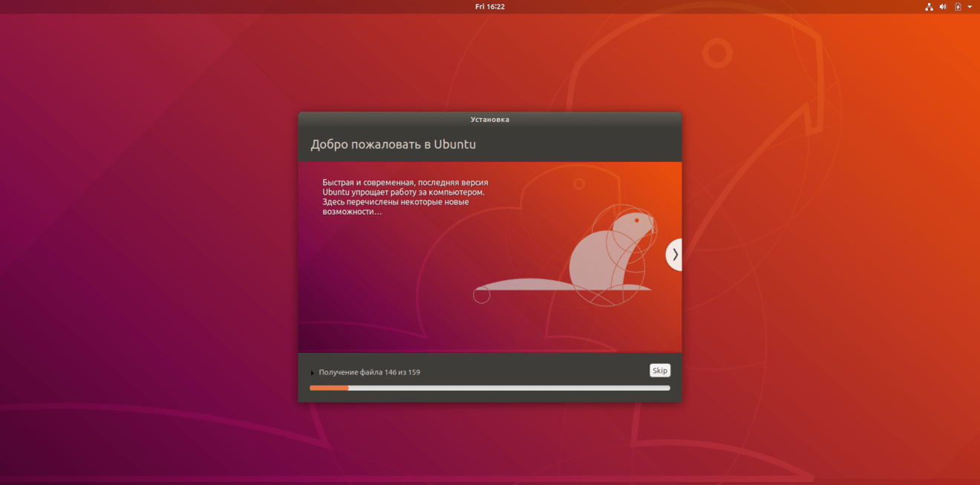Open the disclosure arrow beside Получение файла
The image size is (980, 485).
[x=311, y=371]
